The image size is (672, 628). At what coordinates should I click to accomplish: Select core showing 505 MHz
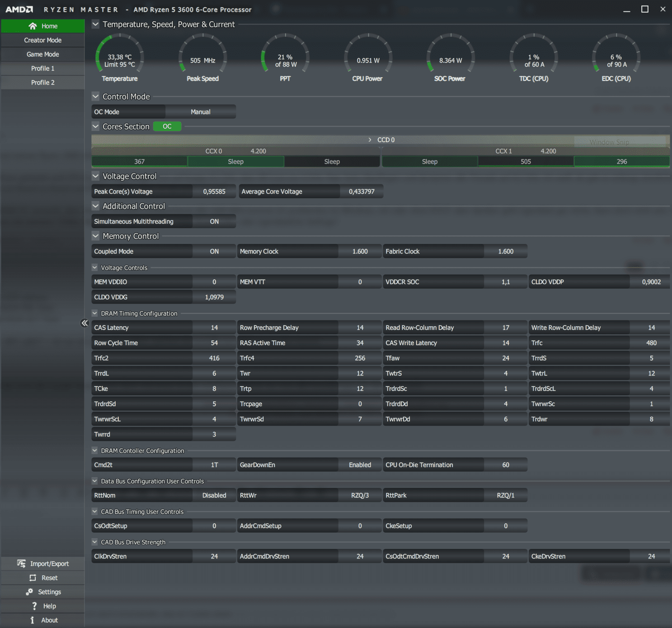[x=526, y=161]
